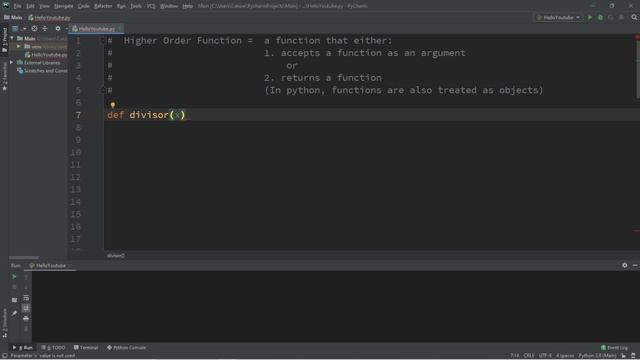Start the Debug bug icon in top toolbar
This screenshot has width=640, height=360.
tap(600, 18)
